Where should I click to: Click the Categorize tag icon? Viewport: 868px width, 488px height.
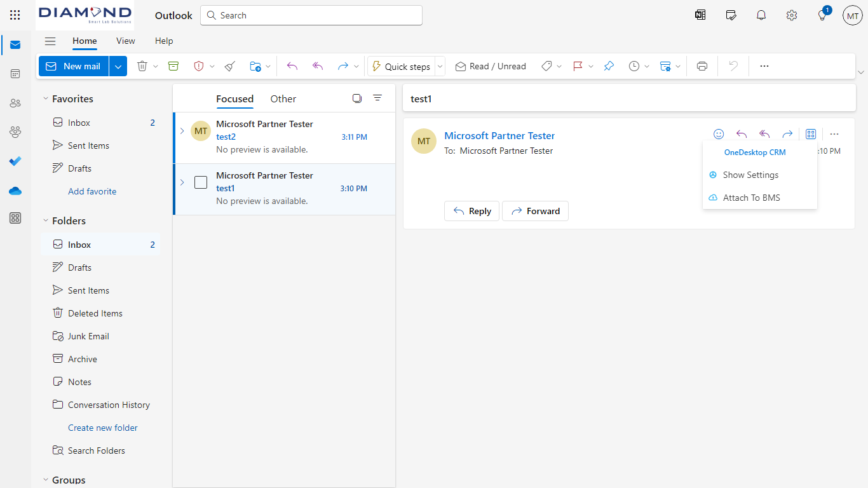546,66
